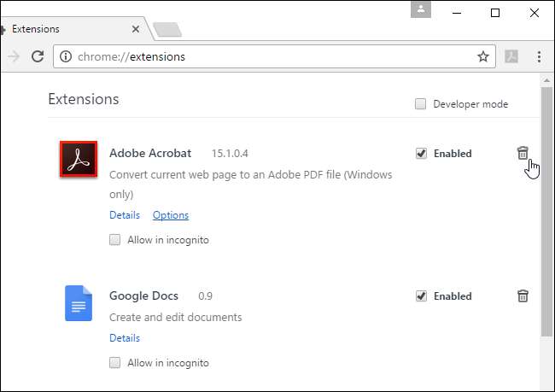Open a new tab
This screenshot has width=555, height=392.
coord(166,30)
